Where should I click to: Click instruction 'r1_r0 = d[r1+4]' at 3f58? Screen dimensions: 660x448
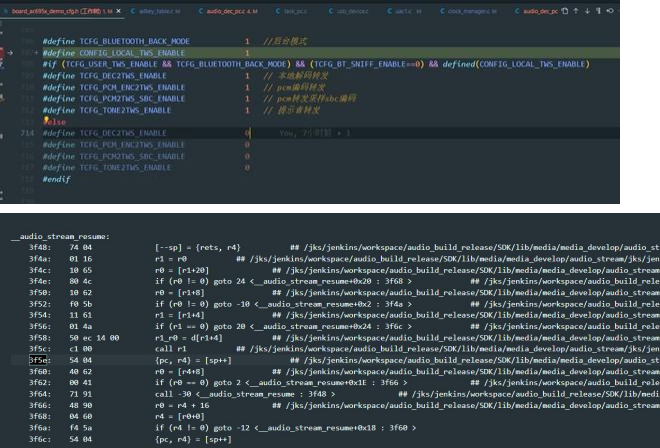pos(189,338)
